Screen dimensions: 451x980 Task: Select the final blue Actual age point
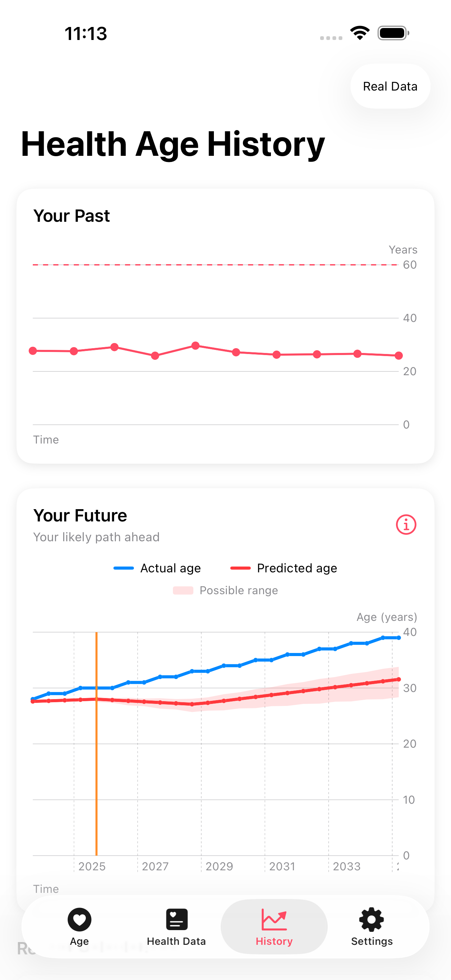click(x=398, y=638)
